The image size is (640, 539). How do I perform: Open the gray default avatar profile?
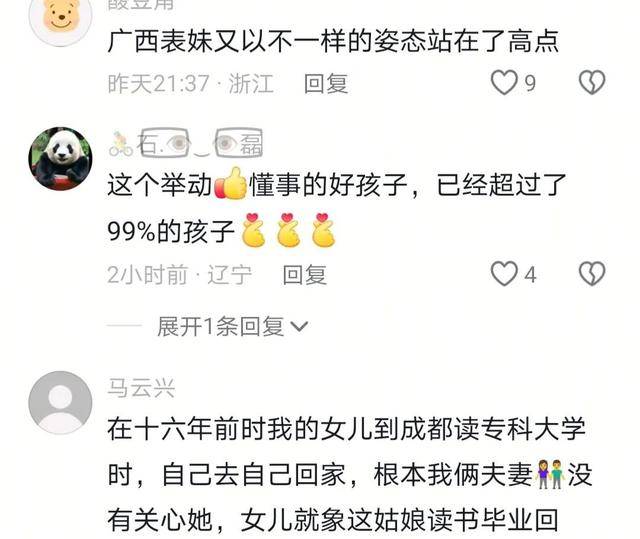pos(60,402)
